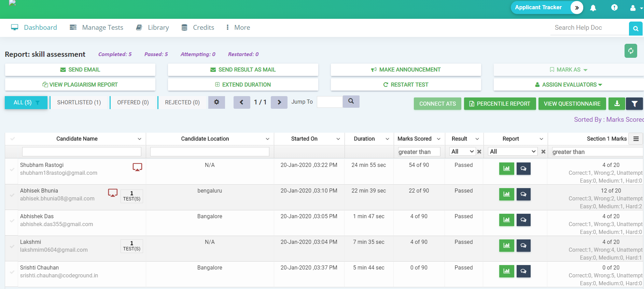Screen dimensions: 644x289
Task: Open the Result filter All dropdown
Action: (462, 152)
